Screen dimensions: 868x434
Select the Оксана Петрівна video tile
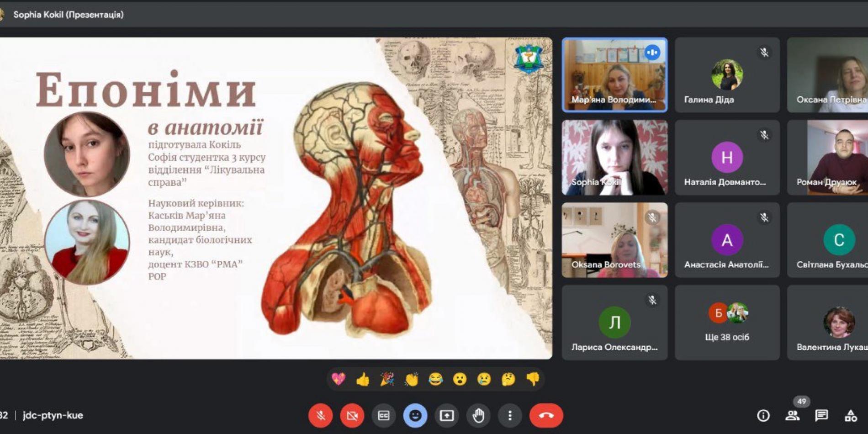click(x=827, y=75)
